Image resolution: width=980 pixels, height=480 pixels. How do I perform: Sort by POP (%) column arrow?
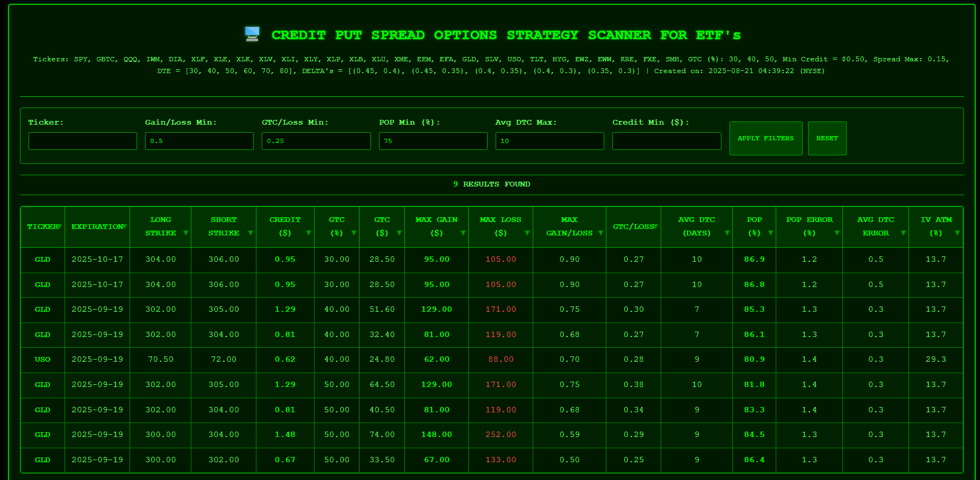[770, 233]
